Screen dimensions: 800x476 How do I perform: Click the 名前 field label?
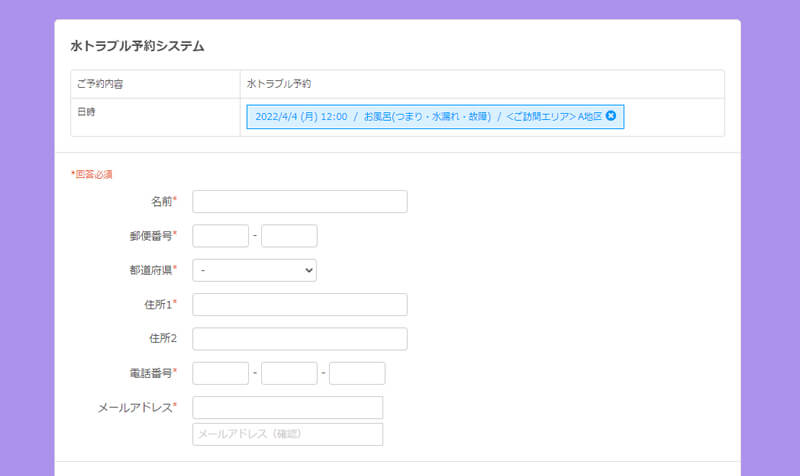pos(161,202)
